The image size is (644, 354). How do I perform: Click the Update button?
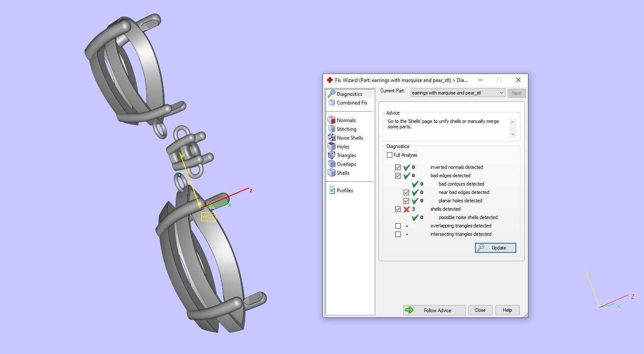[x=495, y=248]
